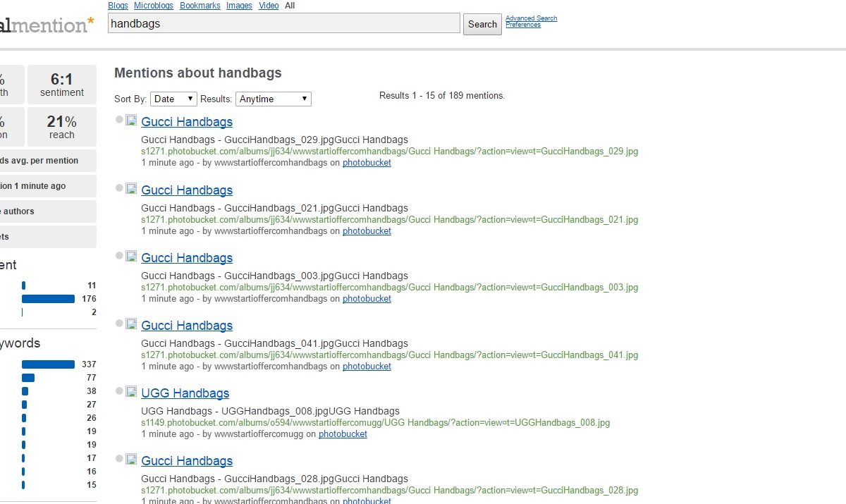Open the Advanced Search link
The height and width of the screenshot is (504, 846).
tap(532, 18)
